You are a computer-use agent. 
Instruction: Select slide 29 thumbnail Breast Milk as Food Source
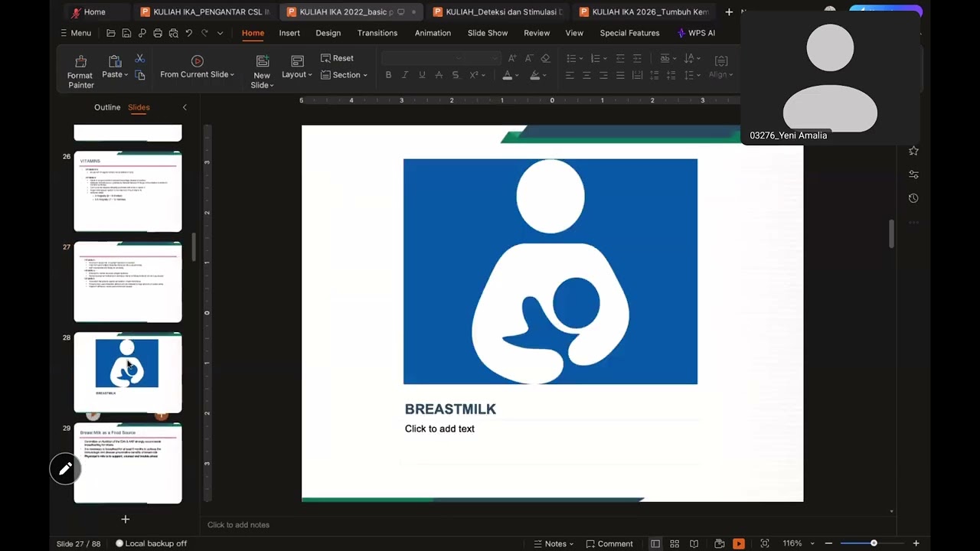coord(128,463)
